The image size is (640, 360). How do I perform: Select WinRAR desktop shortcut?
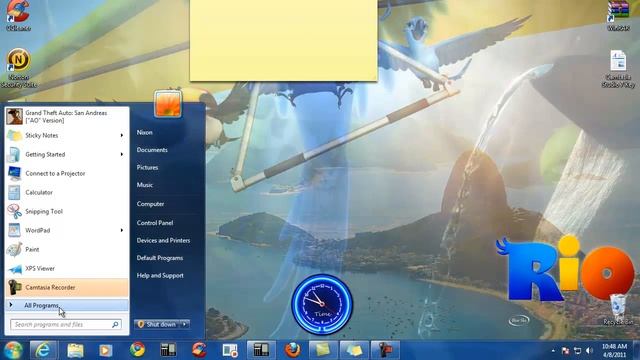(618, 16)
